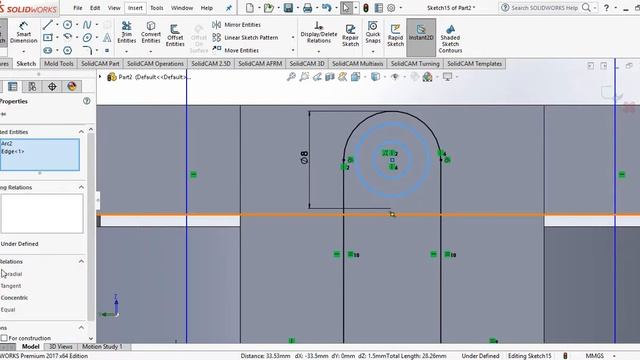The image size is (640, 360).
Task: Click the Print icon
Action: click(308, 8)
